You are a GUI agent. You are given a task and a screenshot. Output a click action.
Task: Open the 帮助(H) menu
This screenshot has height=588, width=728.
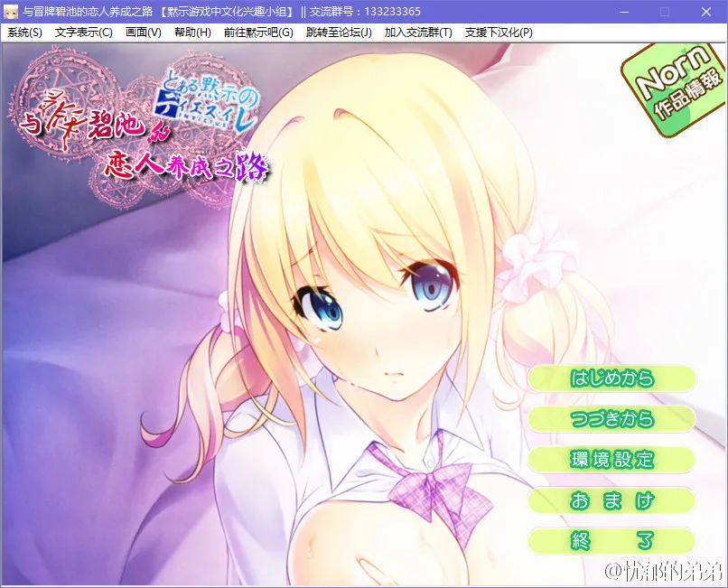coord(192,33)
